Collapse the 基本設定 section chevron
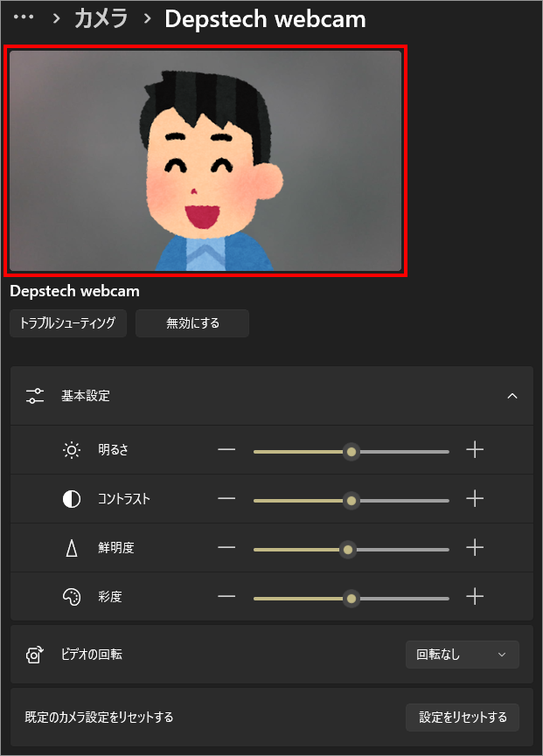543x756 pixels. [x=512, y=396]
